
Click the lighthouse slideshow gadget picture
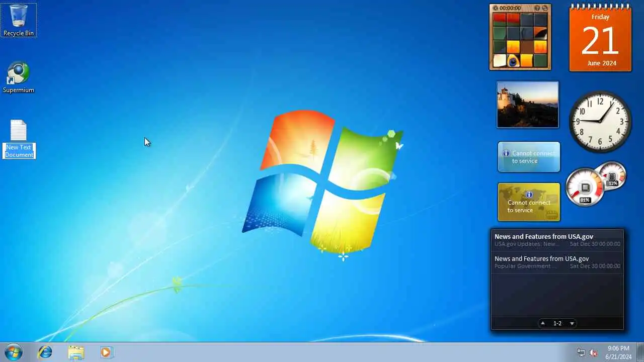point(528,105)
